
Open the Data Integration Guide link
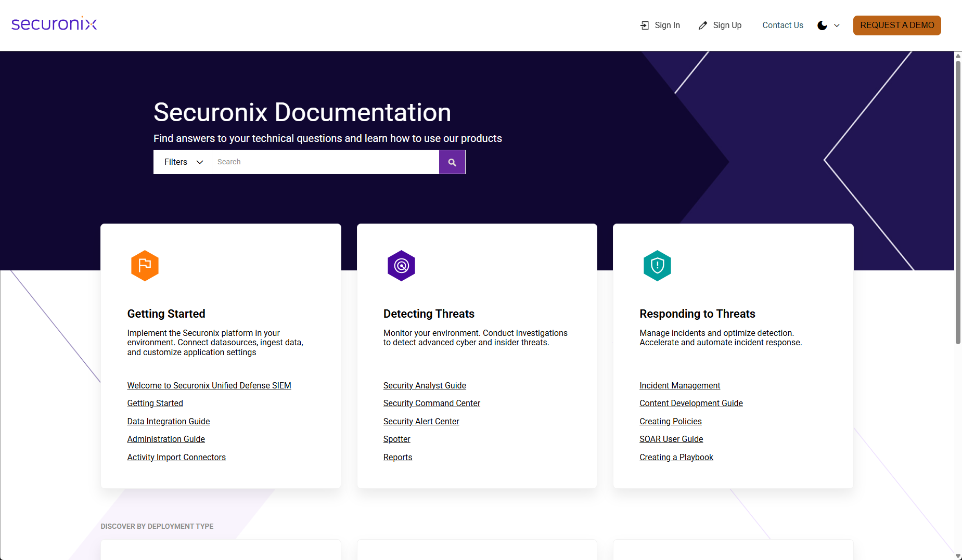[x=169, y=421]
